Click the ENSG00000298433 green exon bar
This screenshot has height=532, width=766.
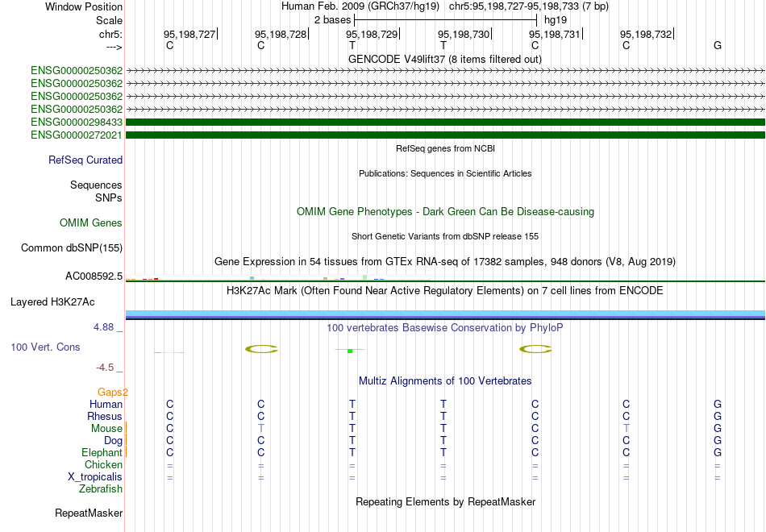pyautogui.click(x=445, y=123)
